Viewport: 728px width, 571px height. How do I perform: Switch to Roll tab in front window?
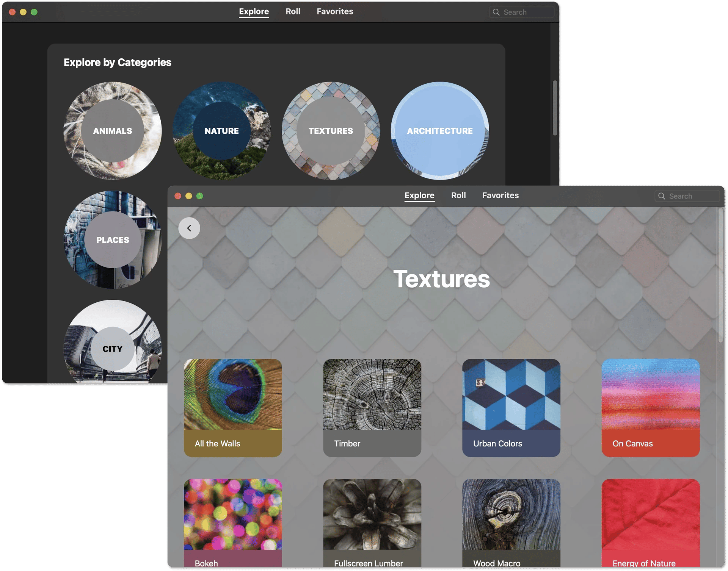458,196
